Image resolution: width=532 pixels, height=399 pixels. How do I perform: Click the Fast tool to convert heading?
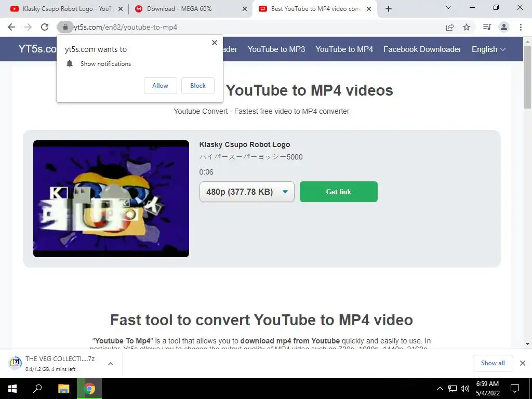click(x=262, y=320)
